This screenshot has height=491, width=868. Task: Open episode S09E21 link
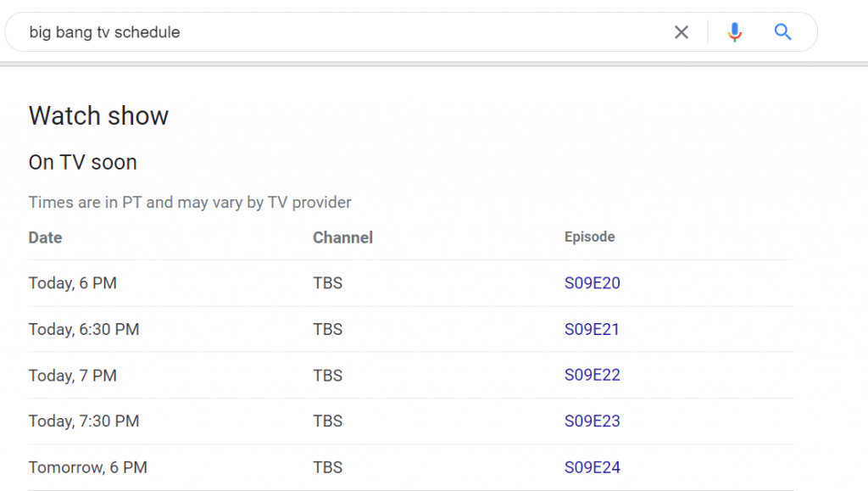(x=592, y=329)
